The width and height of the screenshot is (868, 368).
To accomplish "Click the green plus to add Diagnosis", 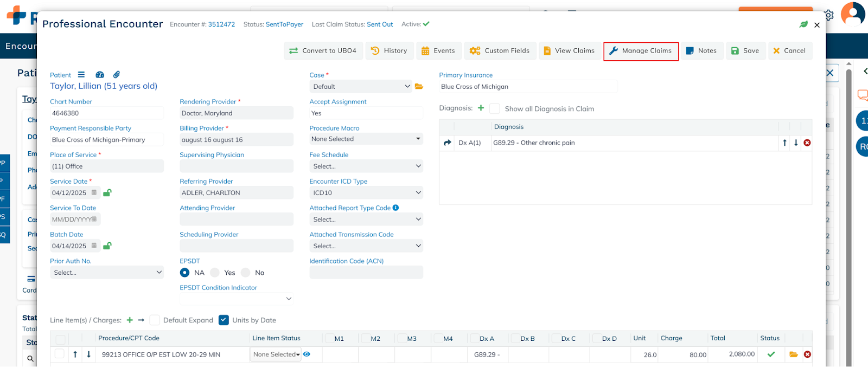I will 481,108.
